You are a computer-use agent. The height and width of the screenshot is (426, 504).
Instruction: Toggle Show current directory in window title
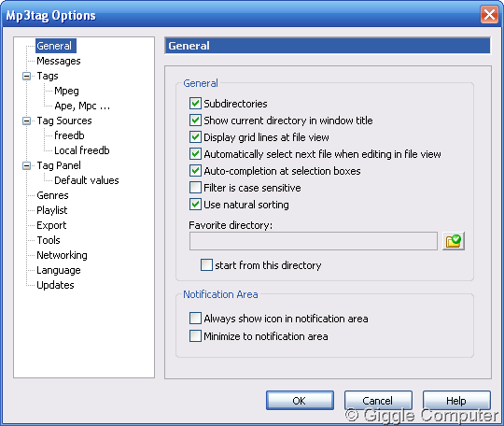[195, 121]
